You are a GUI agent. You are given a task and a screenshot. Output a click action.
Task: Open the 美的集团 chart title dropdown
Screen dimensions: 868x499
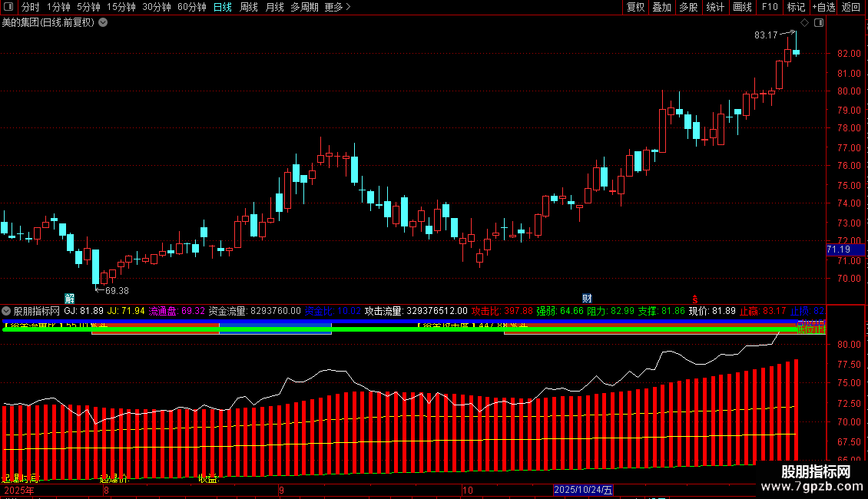pyautogui.click(x=103, y=23)
